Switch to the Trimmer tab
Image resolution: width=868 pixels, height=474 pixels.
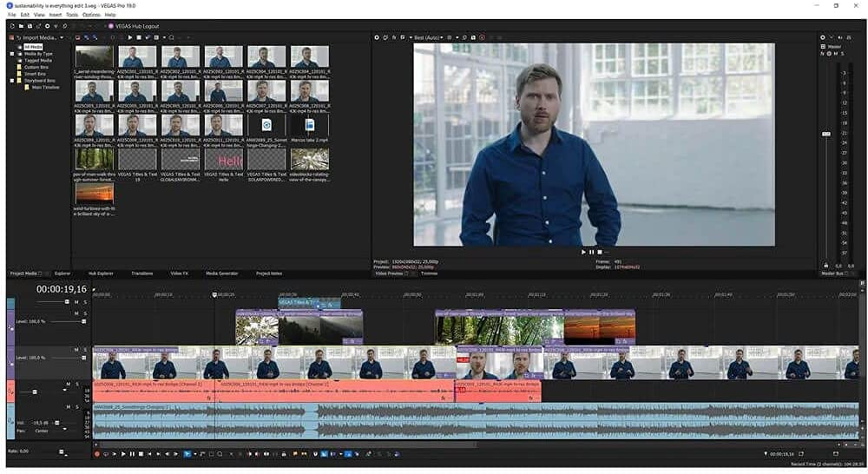429,273
